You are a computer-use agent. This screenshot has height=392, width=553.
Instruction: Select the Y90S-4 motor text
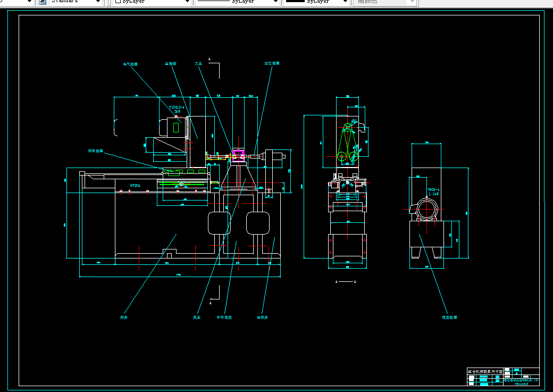[x=434, y=190]
